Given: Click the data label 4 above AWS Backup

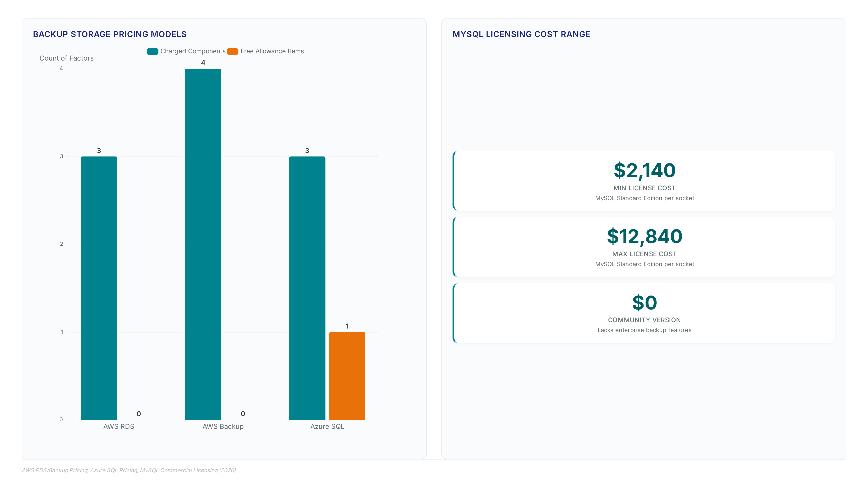Looking at the screenshot, I should click(x=203, y=63).
